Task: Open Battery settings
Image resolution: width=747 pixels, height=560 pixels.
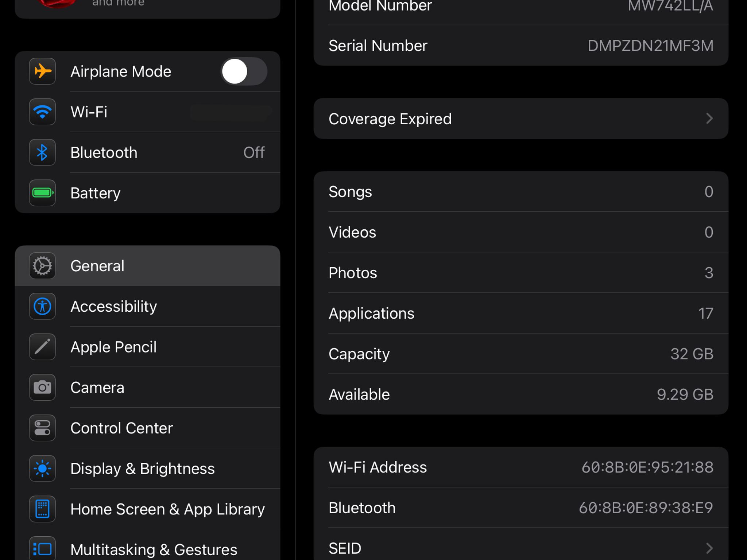Action: tap(148, 193)
